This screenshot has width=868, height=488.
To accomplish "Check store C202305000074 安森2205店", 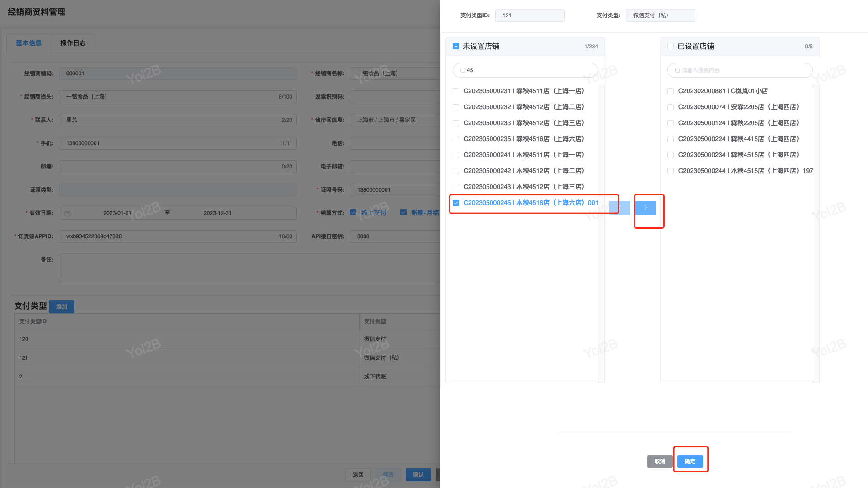I will (x=671, y=107).
